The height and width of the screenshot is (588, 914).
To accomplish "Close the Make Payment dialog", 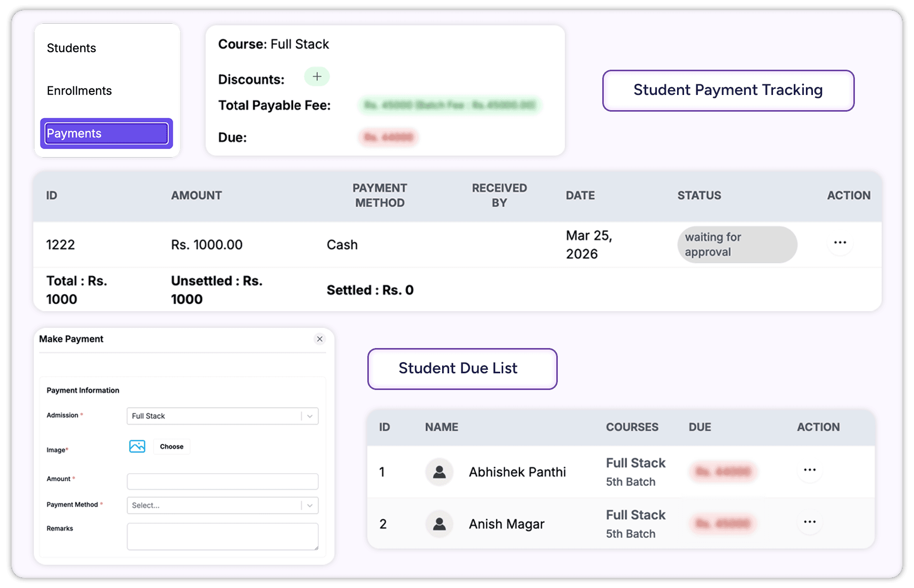I will [319, 339].
